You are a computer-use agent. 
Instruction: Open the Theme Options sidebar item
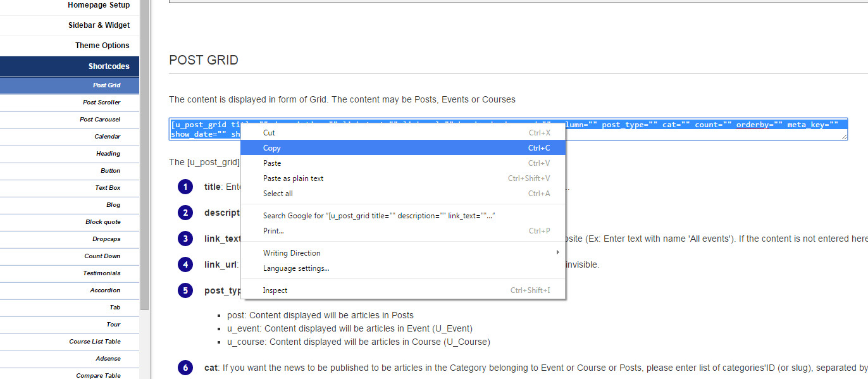point(102,46)
